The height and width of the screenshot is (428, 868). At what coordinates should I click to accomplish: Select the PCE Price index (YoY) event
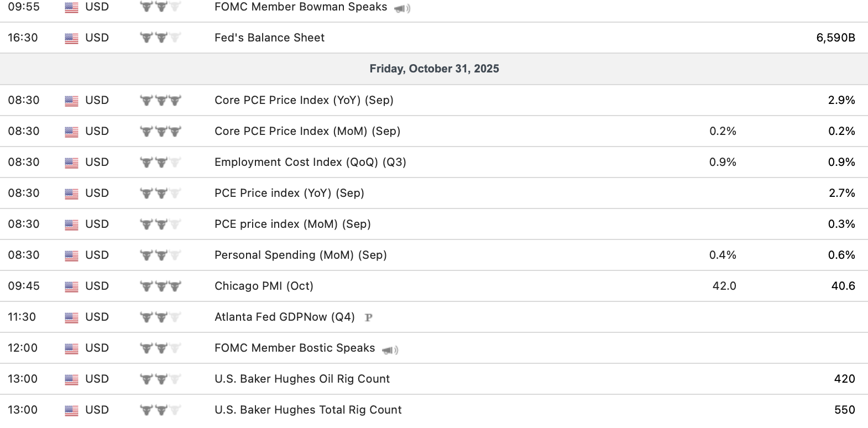pos(289,193)
